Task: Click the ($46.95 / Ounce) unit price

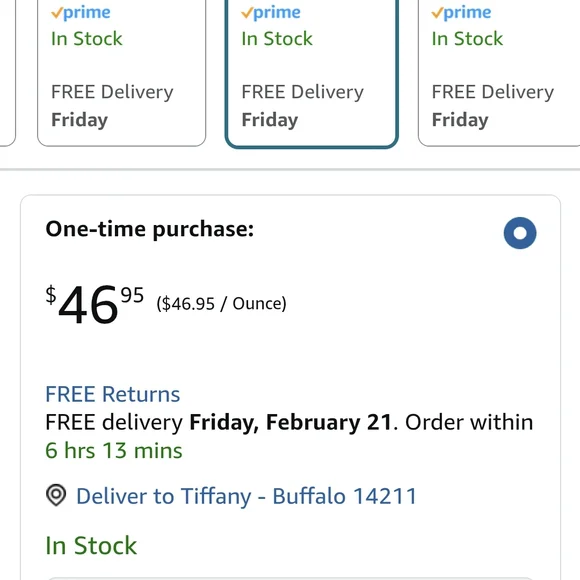Action: click(x=222, y=304)
